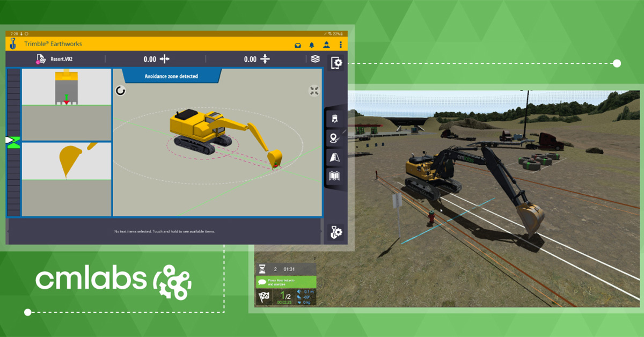644x337 pixels.
Task: Click the green chat instruction message
Action: pos(286,282)
